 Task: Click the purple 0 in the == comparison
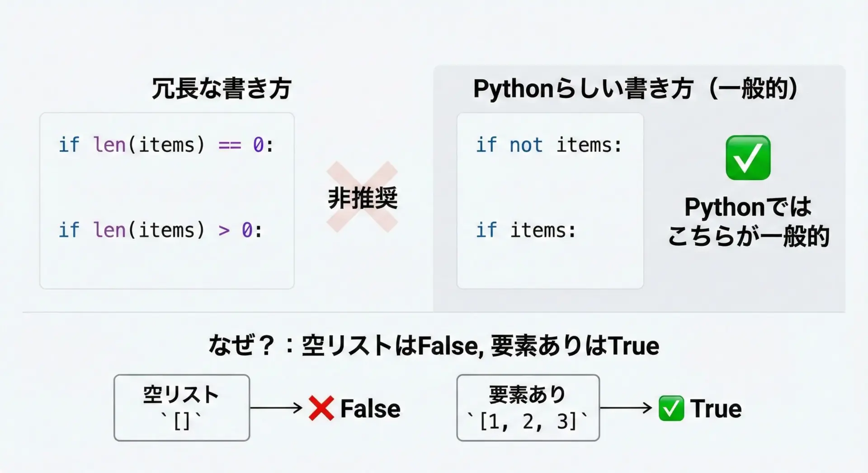click(258, 145)
